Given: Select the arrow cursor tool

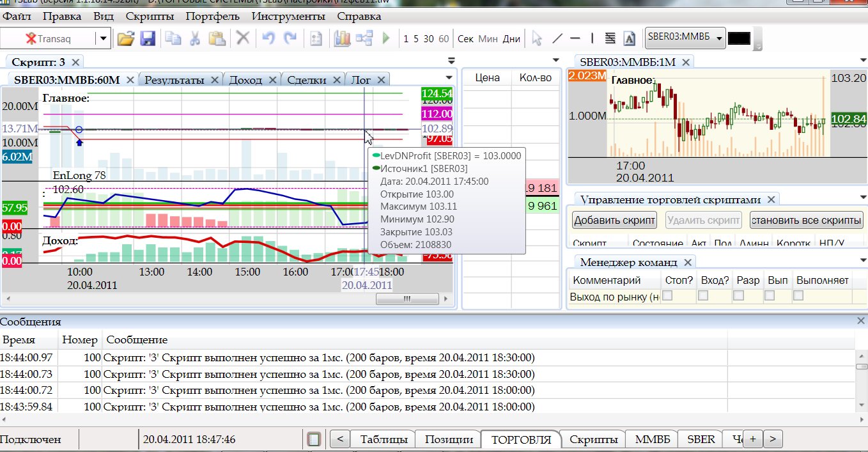Looking at the screenshot, I should (537, 38).
